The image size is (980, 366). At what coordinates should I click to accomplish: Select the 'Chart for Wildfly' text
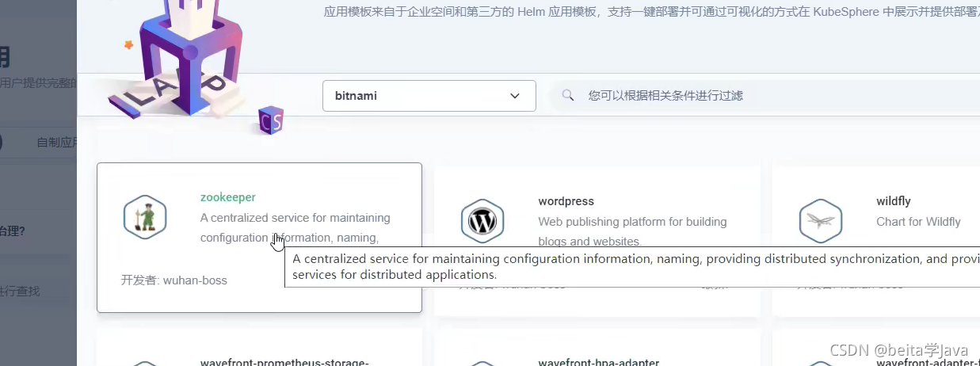(x=918, y=222)
